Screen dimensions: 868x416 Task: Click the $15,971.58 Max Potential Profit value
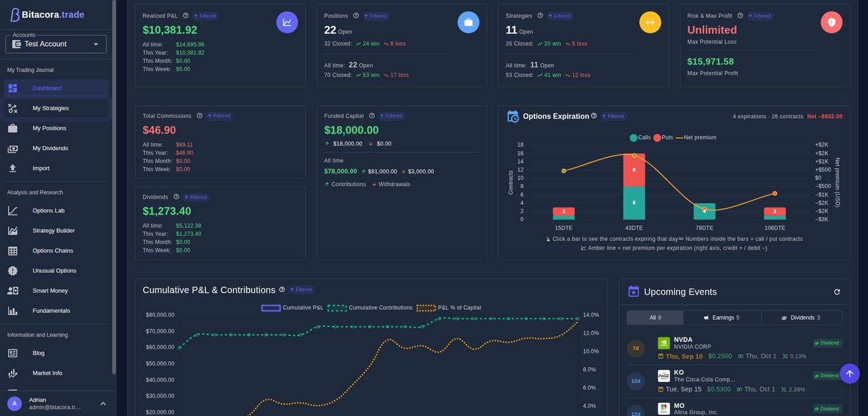click(711, 62)
